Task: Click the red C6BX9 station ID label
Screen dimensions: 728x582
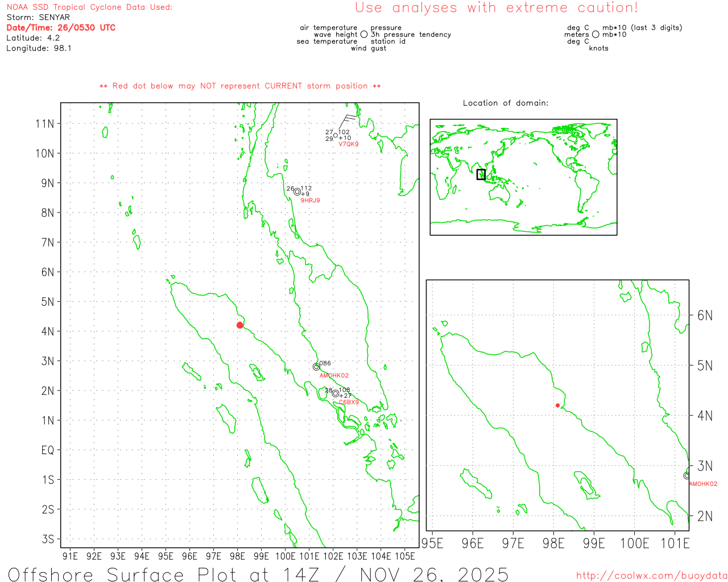Action: coord(349,402)
